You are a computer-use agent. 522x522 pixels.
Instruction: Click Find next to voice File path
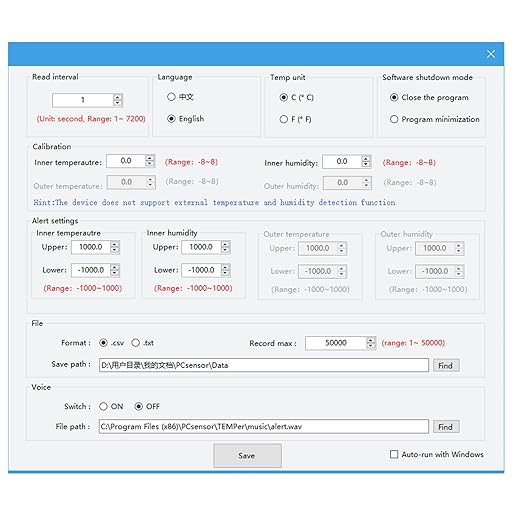(446, 427)
